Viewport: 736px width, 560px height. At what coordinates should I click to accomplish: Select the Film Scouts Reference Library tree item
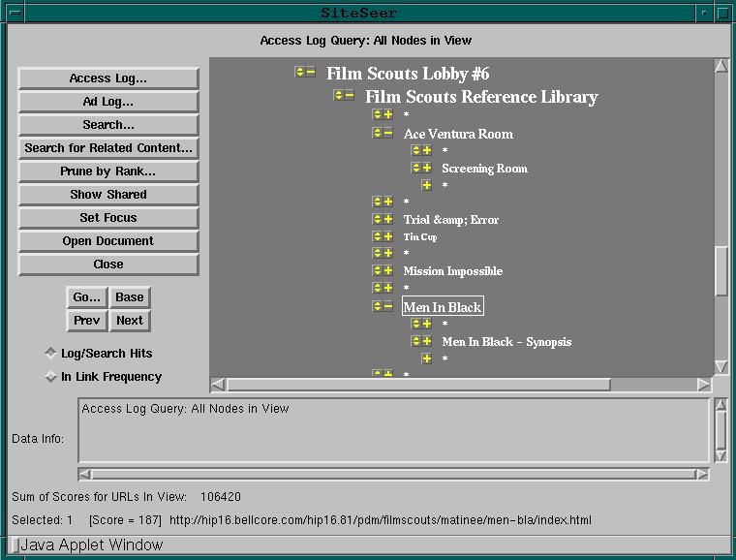point(481,96)
